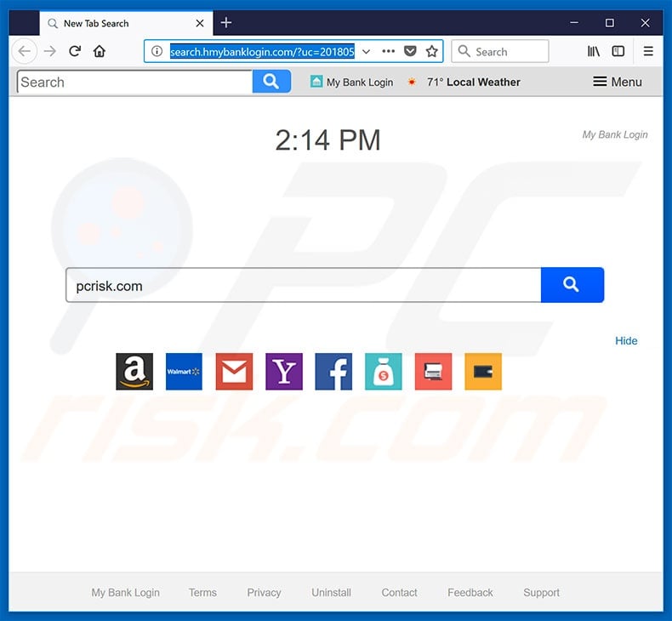This screenshot has height=621, width=672.
Task: Select the New Tab Search tab
Action: 127,23
